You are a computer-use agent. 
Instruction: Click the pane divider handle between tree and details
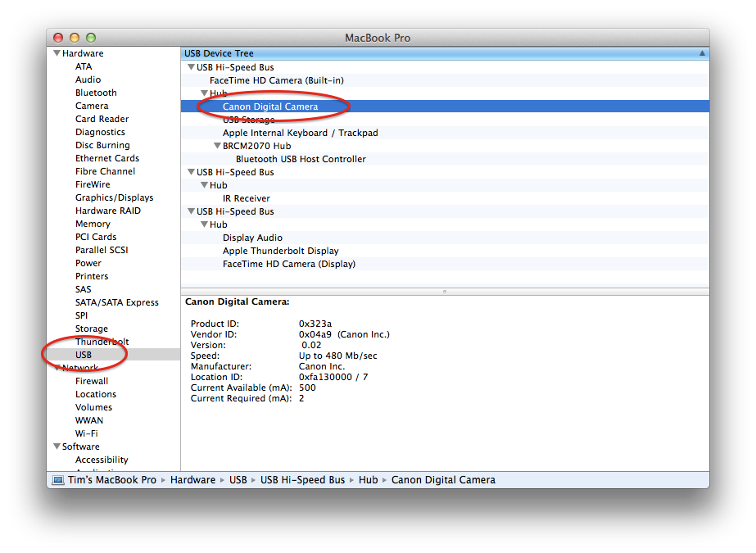point(444,289)
